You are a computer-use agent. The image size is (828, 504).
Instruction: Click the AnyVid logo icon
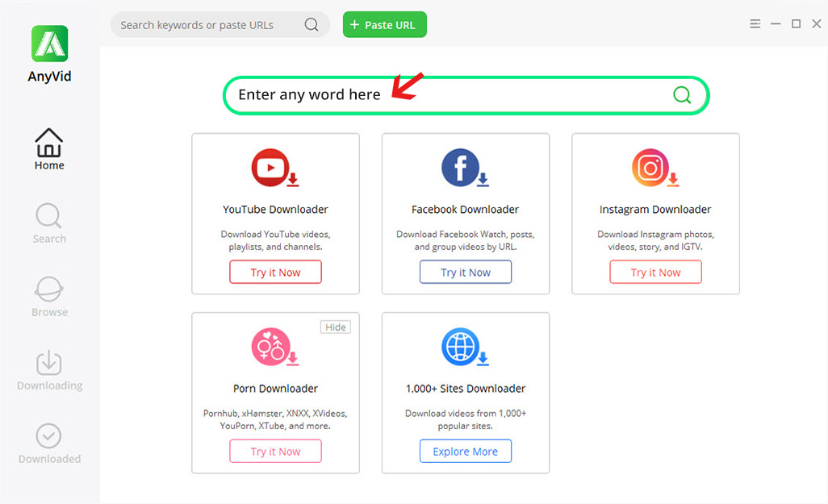pyautogui.click(x=49, y=44)
